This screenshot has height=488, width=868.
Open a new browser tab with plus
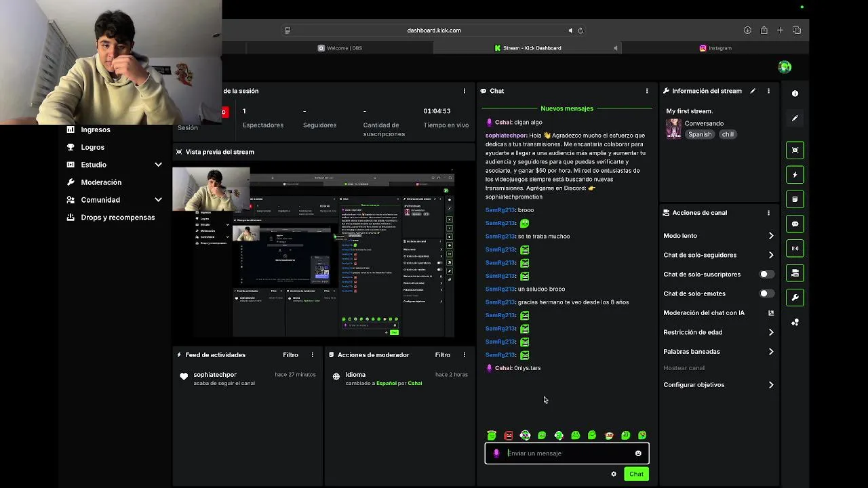780,30
